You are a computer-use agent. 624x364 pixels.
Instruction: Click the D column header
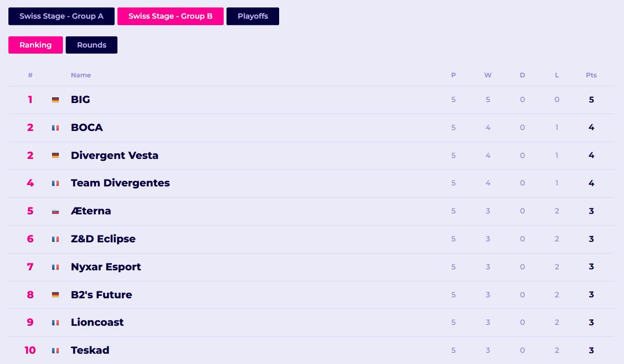(523, 75)
